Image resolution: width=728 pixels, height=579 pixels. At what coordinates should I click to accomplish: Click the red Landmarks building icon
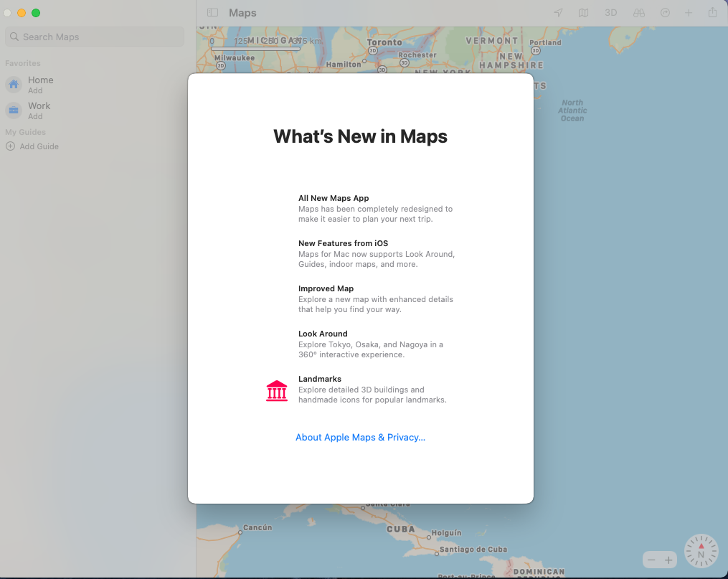[x=277, y=390]
